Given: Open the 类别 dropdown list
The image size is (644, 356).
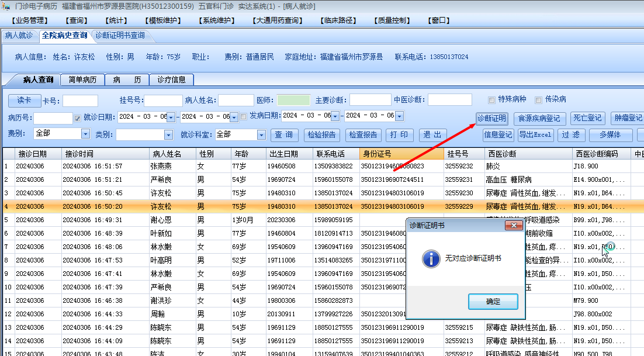Looking at the screenshot, I should pyautogui.click(x=168, y=135).
